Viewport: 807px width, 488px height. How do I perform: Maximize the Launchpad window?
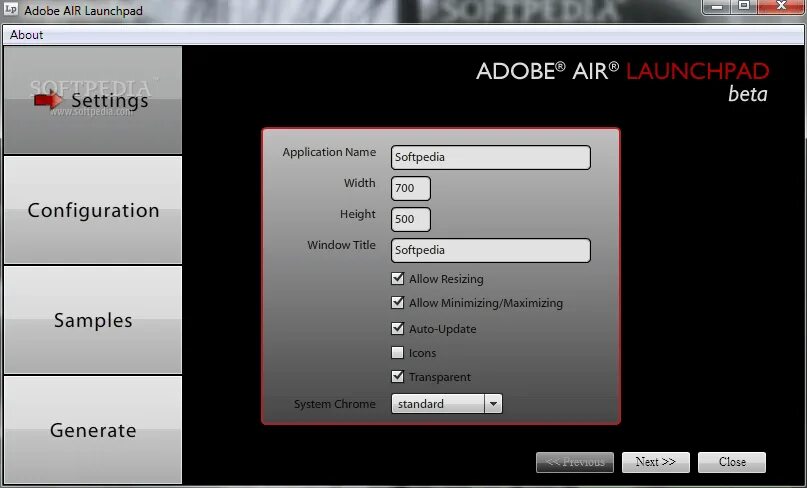[x=744, y=6]
